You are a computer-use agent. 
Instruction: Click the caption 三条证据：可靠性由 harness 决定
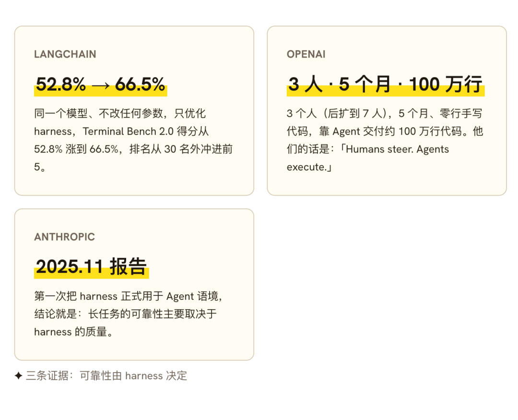click(x=106, y=376)
